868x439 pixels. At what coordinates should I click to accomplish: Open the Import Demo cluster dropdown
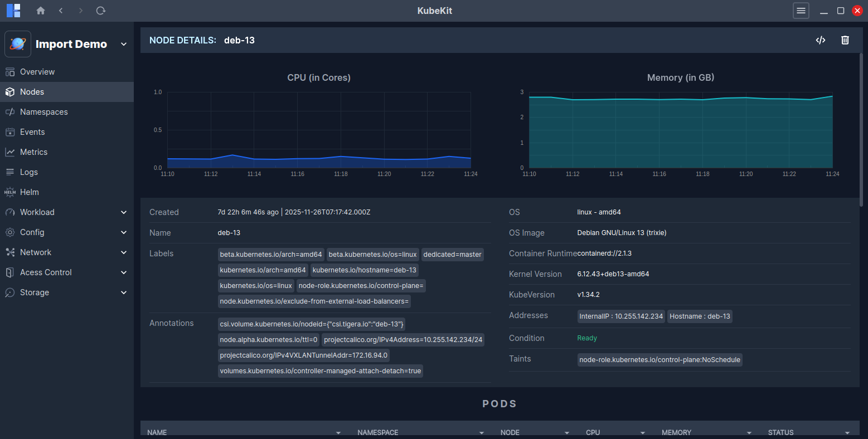123,43
